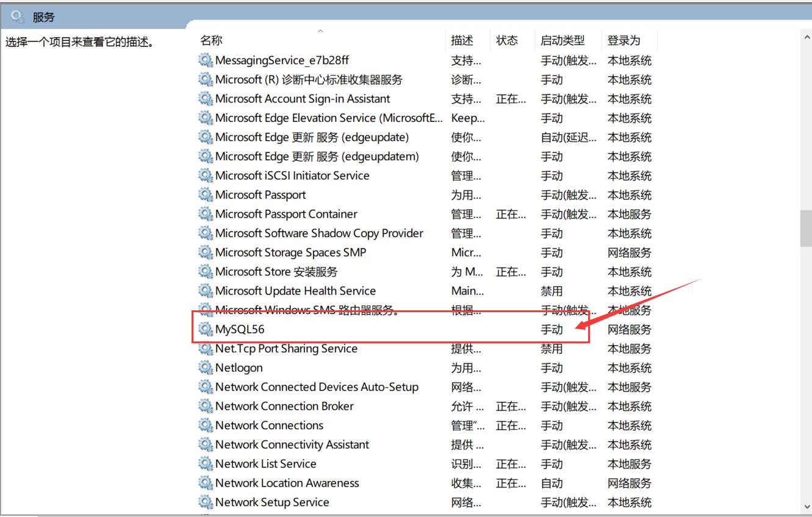The image size is (812, 517).
Task: Select Microsoft Store 安装服务 service name
Action: (276, 271)
